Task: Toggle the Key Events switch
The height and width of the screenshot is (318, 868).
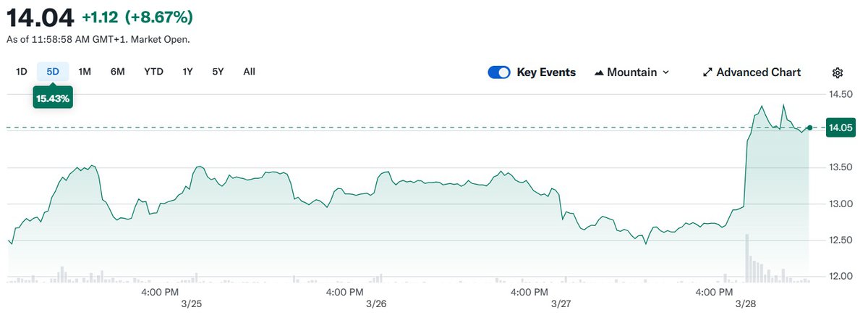Action: click(x=499, y=72)
